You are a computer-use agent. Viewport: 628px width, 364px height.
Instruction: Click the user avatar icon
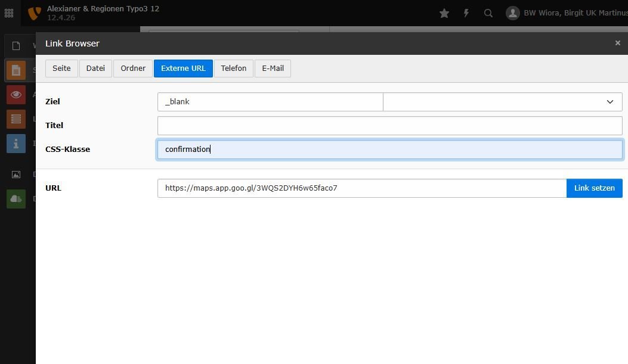[512, 13]
